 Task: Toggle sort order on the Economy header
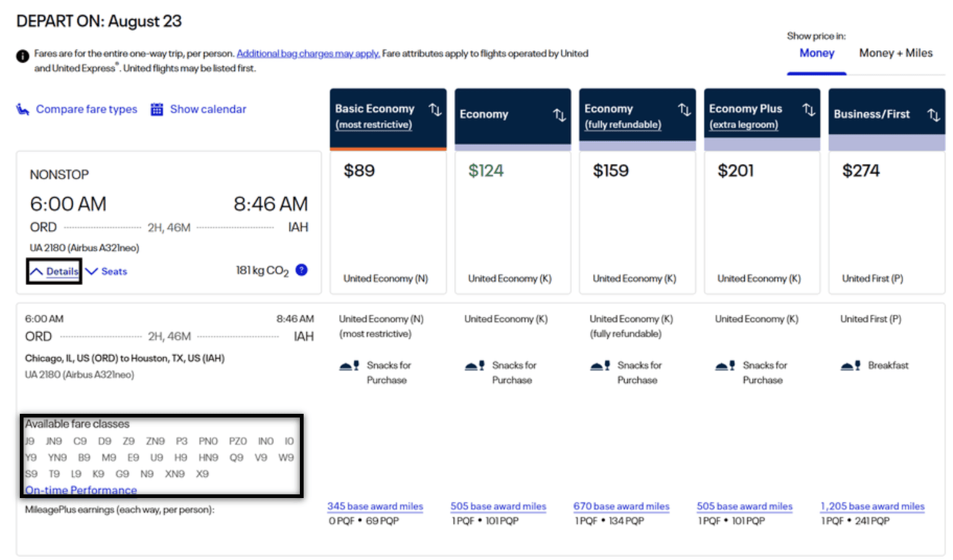[560, 115]
